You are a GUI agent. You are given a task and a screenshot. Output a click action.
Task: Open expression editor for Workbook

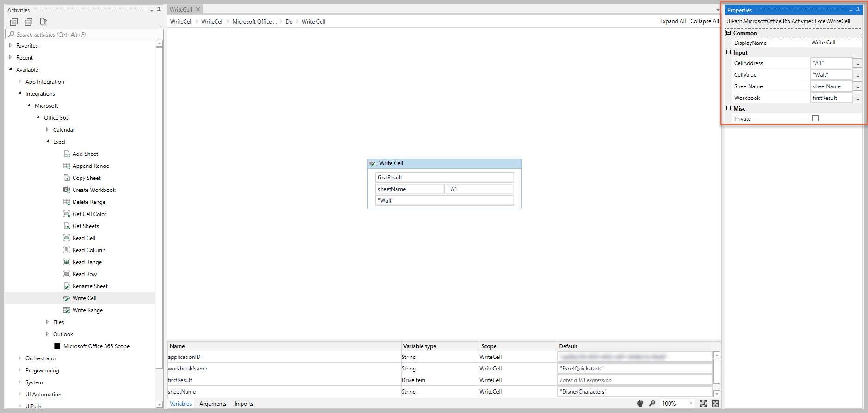pos(857,98)
